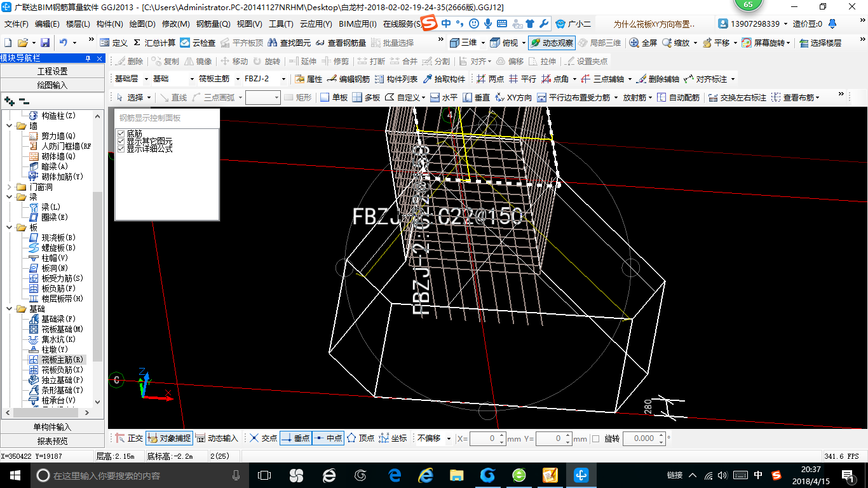Open the 三维 view dropdown arrow
Screen dimensions: 868x488
coord(483,43)
